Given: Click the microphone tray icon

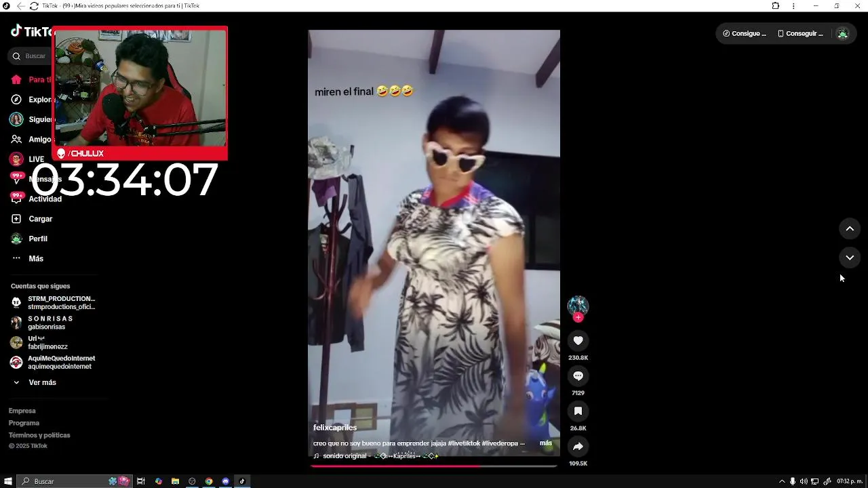Looking at the screenshot, I should pyautogui.click(x=793, y=482).
